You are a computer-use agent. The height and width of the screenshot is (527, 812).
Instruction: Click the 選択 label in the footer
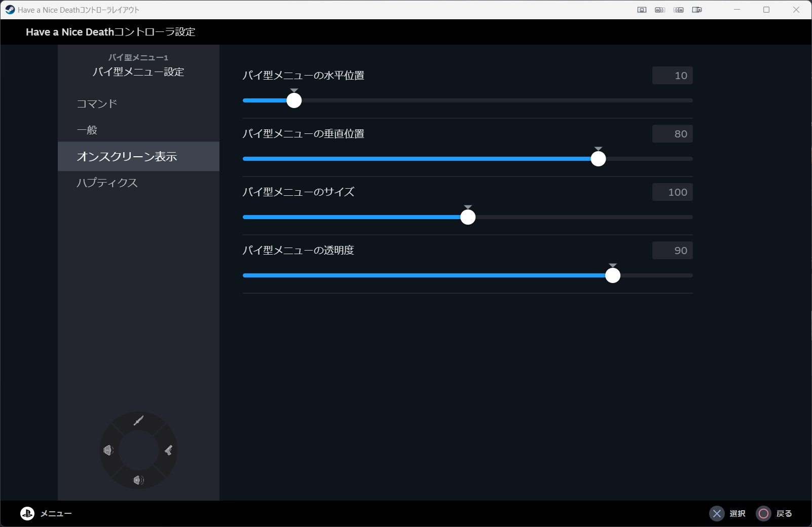coord(737,513)
